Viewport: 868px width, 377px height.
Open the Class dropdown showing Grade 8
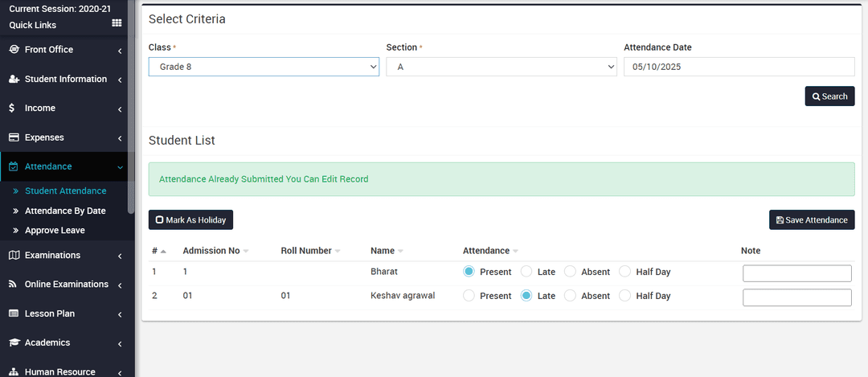(x=264, y=67)
